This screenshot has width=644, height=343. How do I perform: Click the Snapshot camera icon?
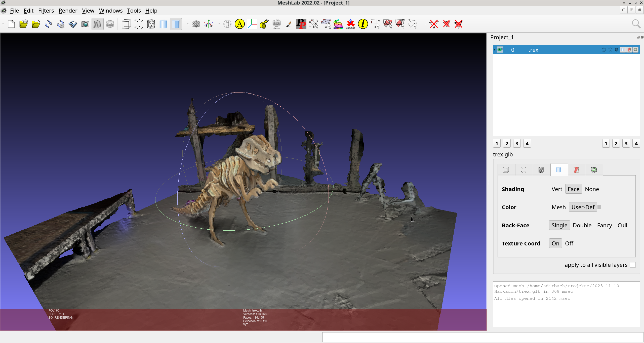pos(85,24)
